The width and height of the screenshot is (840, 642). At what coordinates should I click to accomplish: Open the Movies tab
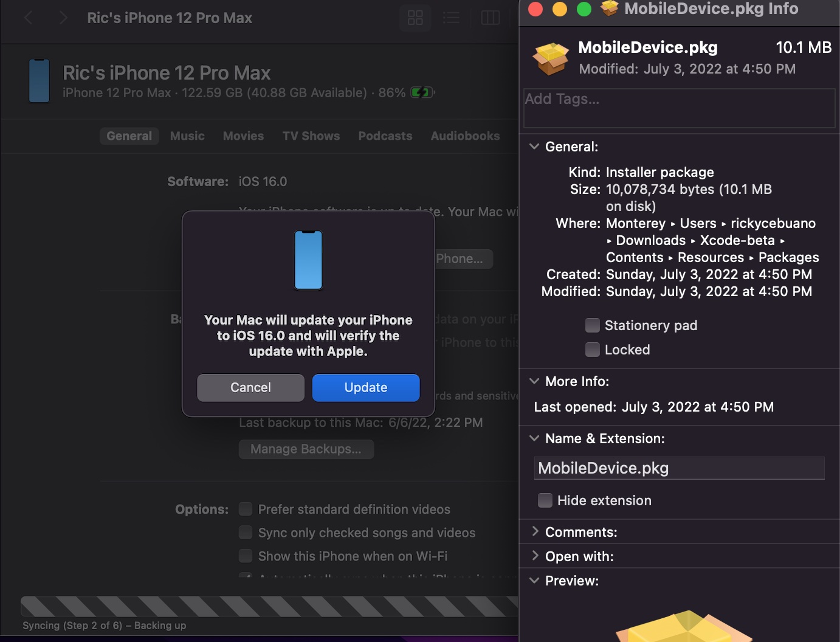point(243,136)
